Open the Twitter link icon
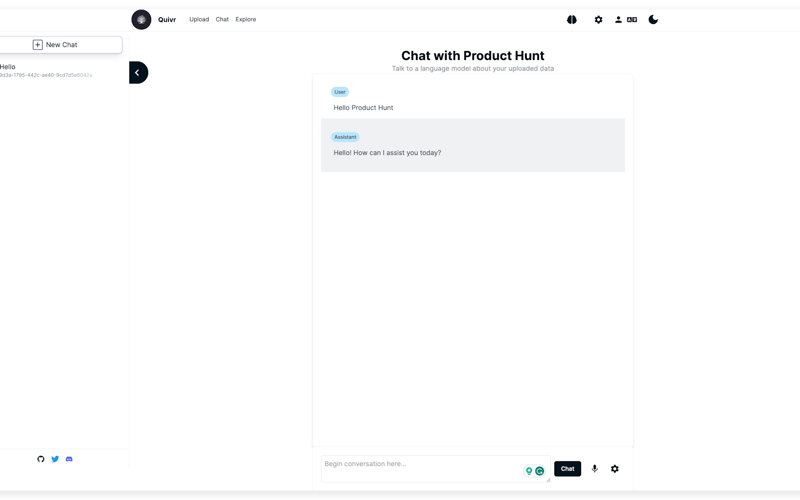Image resolution: width=800 pixels, height=500 pixels. click(55, 459)
